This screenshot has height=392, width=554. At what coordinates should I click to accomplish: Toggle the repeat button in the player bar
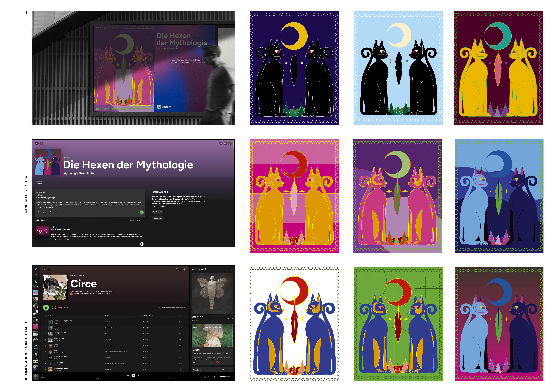coord(143,375)
